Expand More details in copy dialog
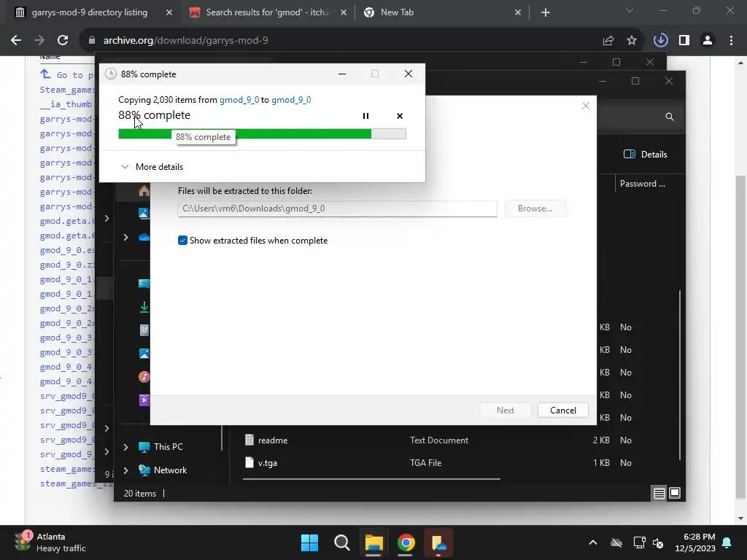 point(152,167)
